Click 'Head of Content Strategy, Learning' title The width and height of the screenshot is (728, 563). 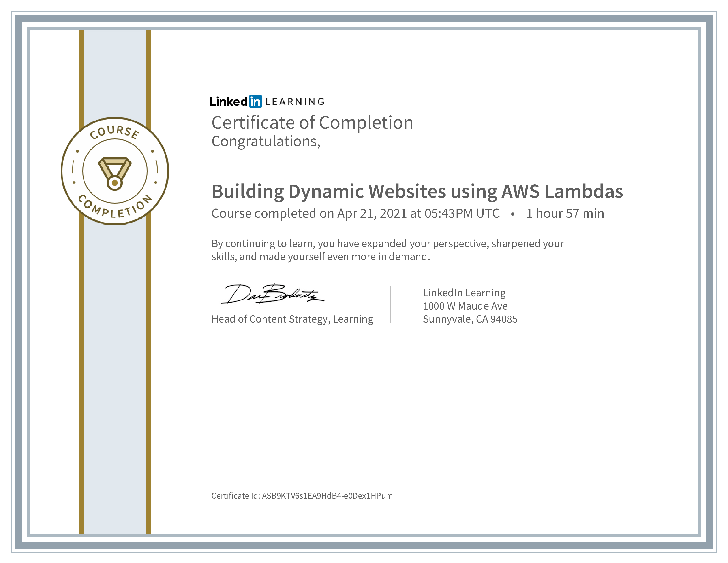[x=292, y=319]
